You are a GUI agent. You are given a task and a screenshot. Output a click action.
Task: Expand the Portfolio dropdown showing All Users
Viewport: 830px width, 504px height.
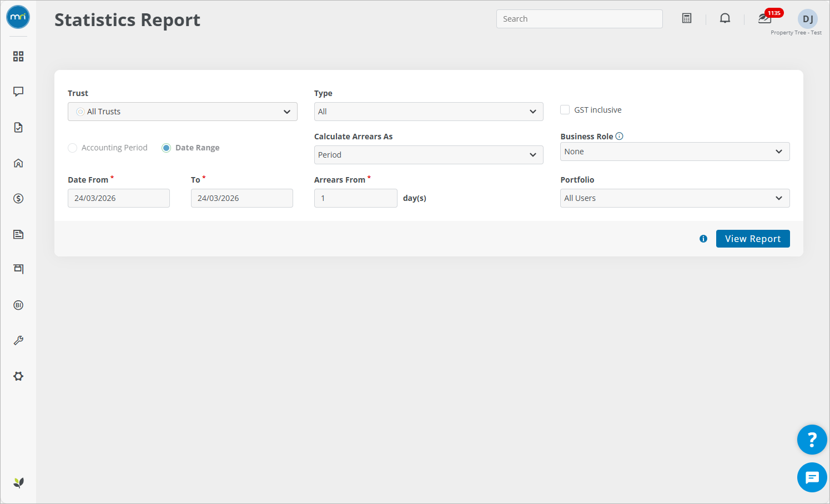pos(675,198)
